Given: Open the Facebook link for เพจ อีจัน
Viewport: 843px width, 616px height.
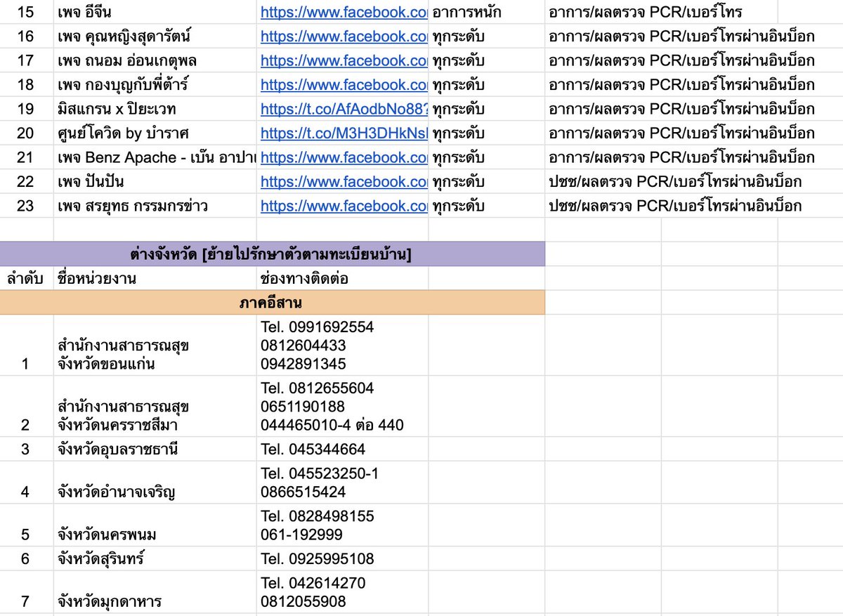Looking at the screenshot, I should [x=344, y=12].
